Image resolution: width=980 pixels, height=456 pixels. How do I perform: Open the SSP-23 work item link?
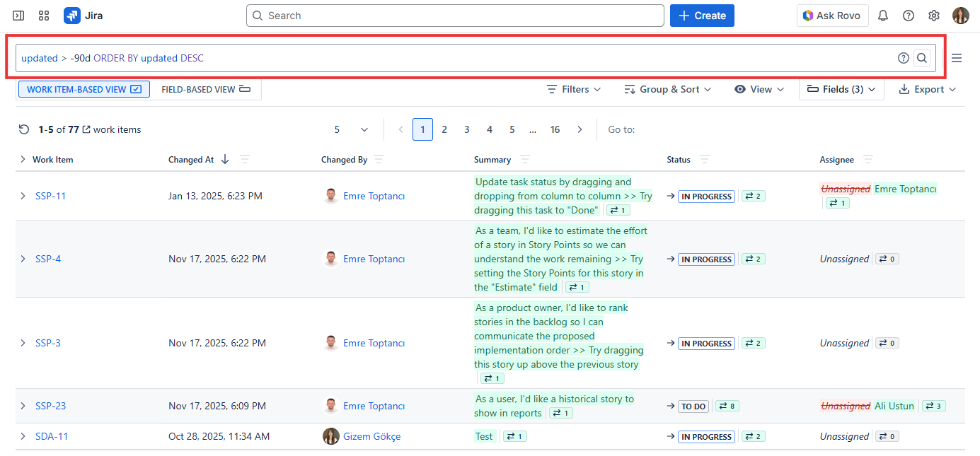(50, 406)
